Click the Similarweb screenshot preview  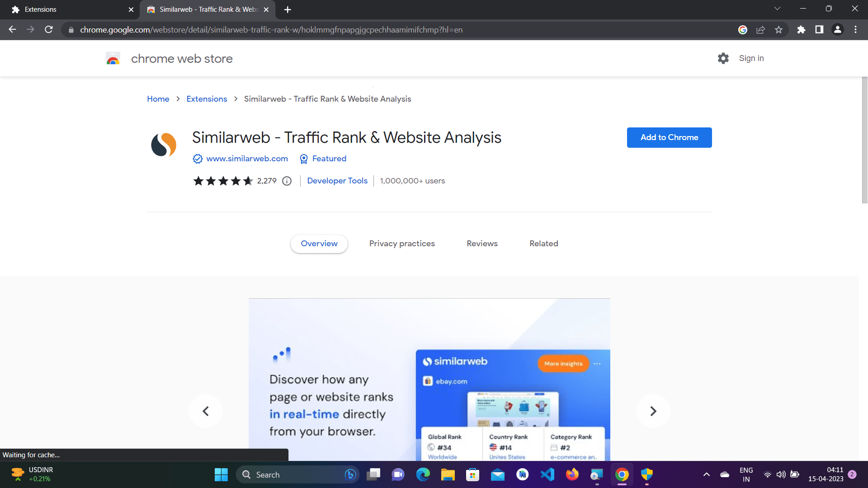[429, 380]
